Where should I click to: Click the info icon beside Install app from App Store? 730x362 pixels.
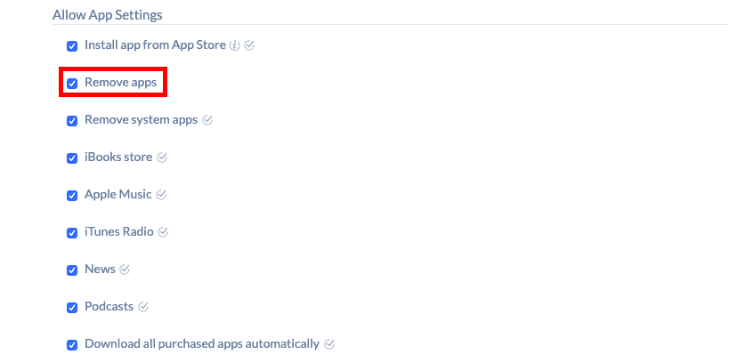click(235, 46)
